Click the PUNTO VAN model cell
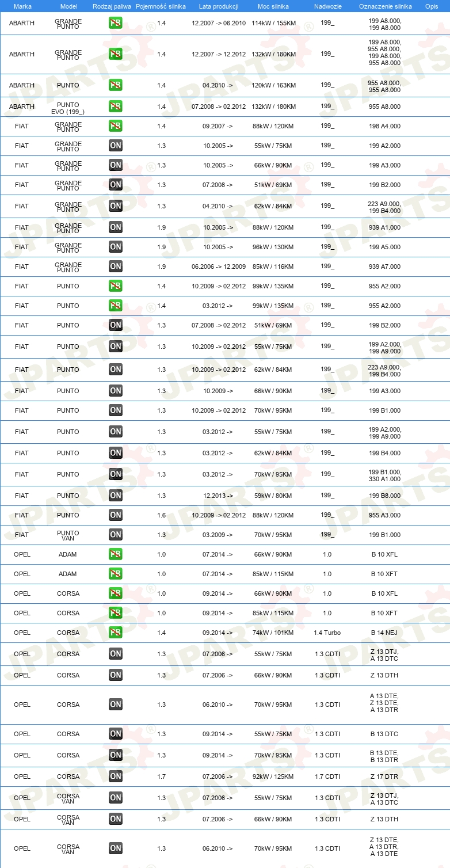Screen dimensions: 450x868 [68, 535]
